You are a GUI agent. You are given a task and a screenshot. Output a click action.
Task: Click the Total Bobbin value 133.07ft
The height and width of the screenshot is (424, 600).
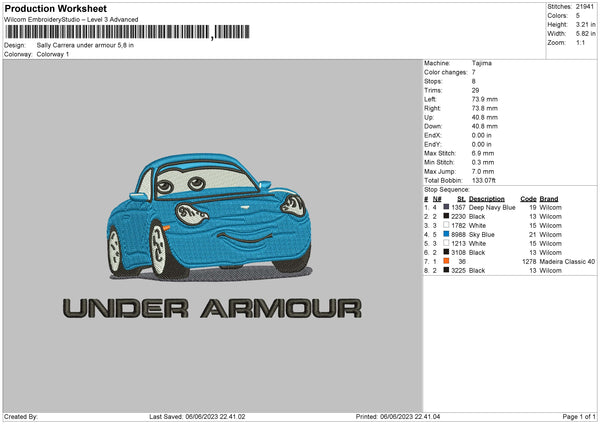485,180
